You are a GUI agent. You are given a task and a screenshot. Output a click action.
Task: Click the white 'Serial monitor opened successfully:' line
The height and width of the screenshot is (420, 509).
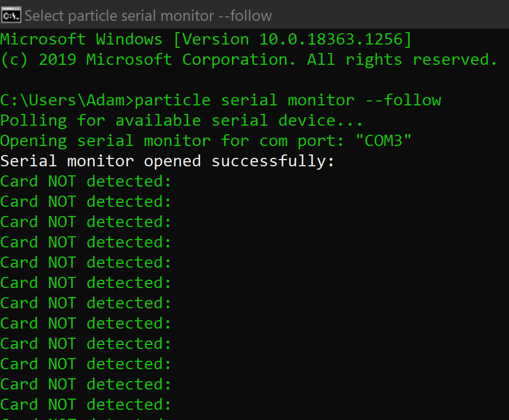(167, 161)
